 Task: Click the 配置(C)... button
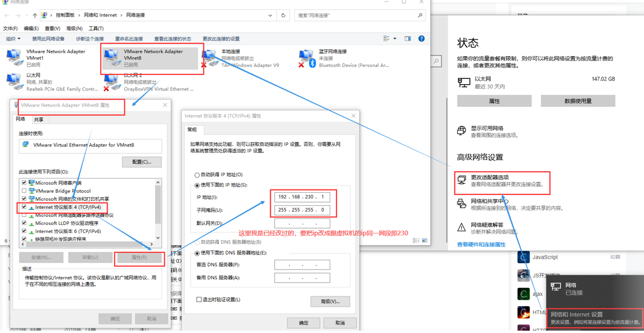pos(142,162)
